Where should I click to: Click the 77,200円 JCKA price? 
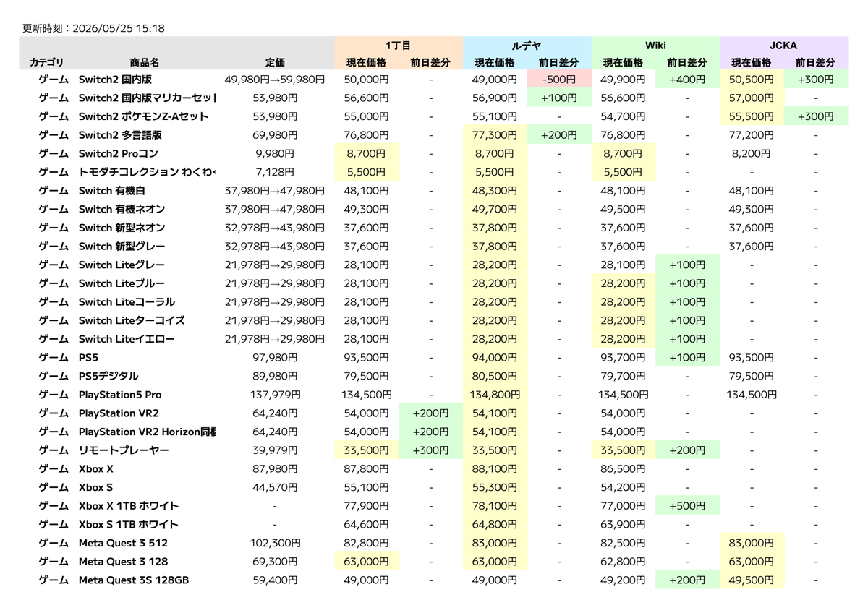coord(752,134)
